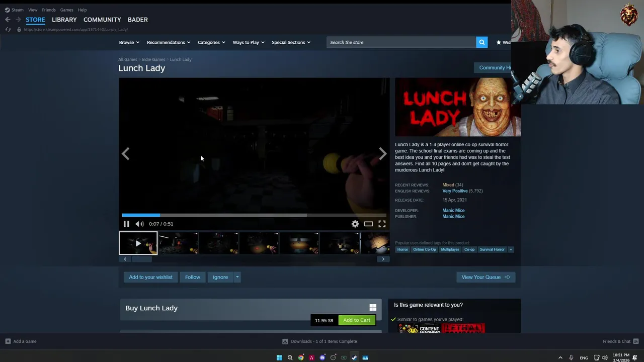Follow the Lunch Lady game
Viewport: 644px width, 362px height.
[192, 277]
